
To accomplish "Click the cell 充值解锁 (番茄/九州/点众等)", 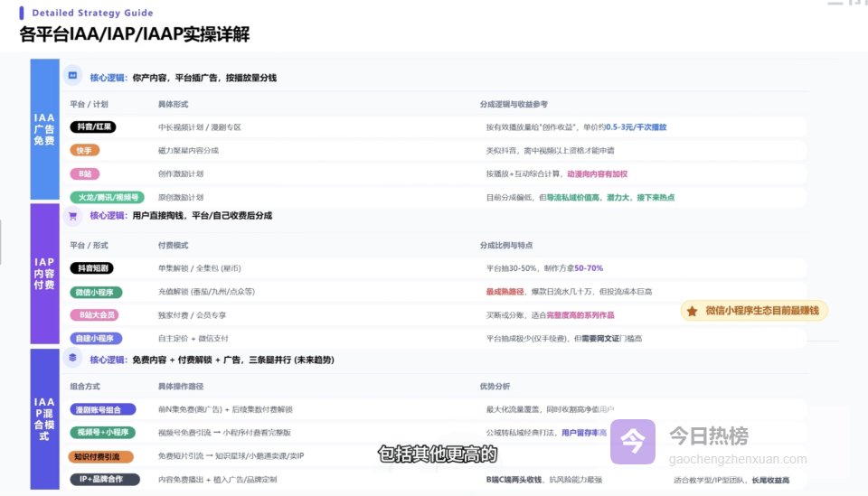I will (206, 292).
